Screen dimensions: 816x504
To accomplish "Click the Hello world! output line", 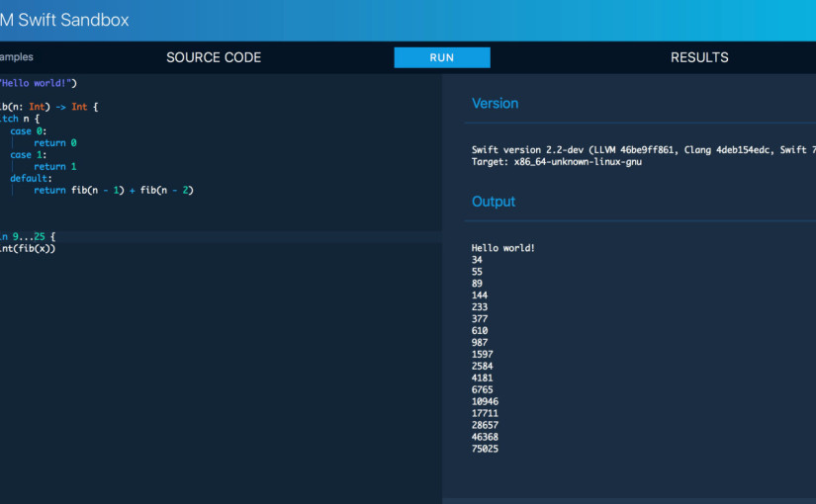I will tap(503, 248).
